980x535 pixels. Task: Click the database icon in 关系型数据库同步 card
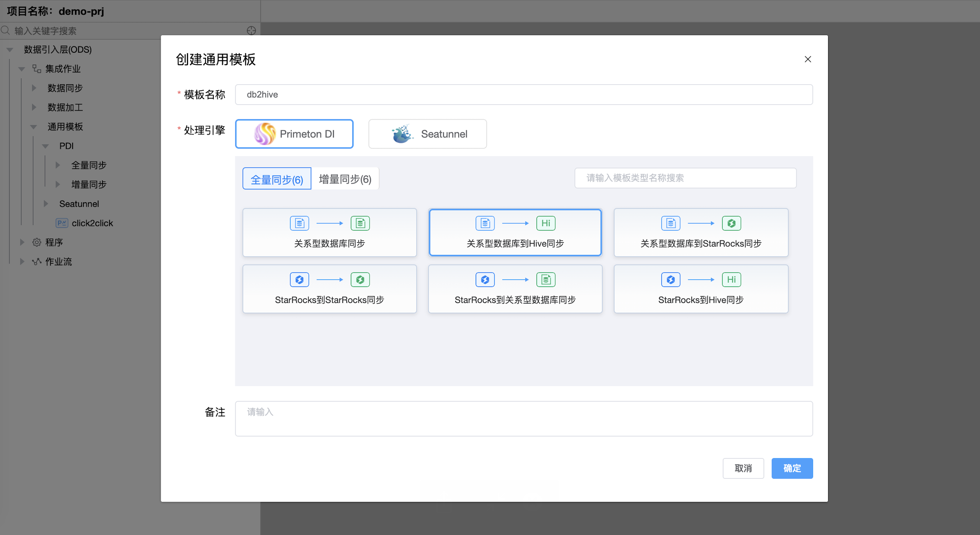tap(300, 223)
